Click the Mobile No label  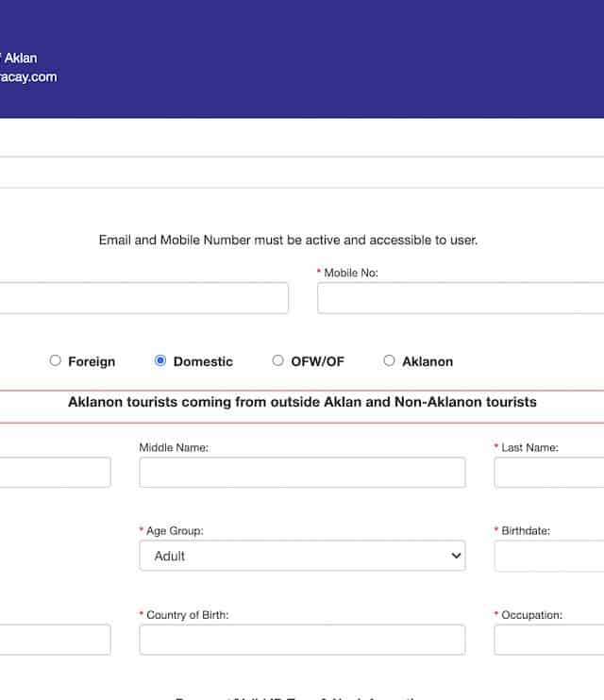click(x=351, y=273)
